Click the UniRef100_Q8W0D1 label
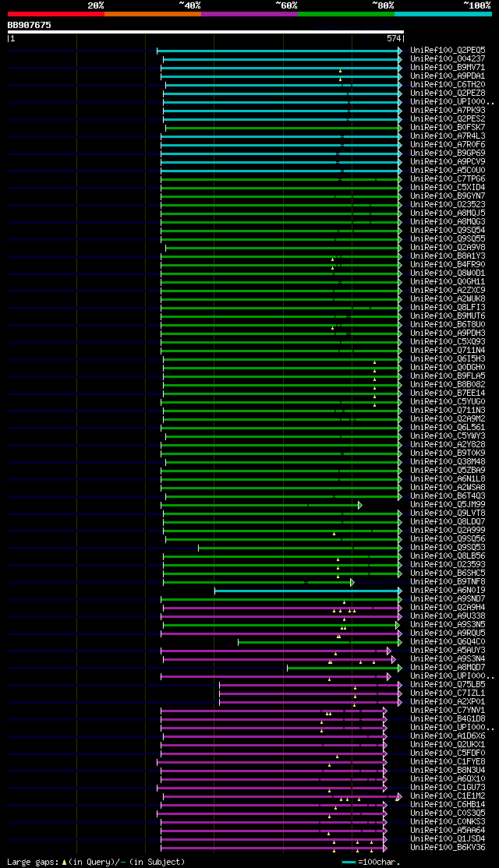The width and height of the screenshot is (499, 868). 448,273
